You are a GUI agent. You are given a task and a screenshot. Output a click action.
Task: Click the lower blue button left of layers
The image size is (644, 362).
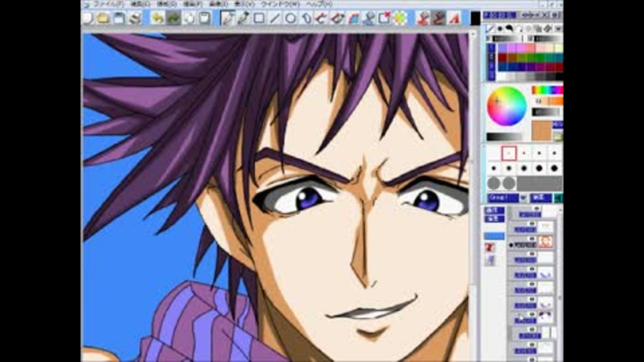click(494, 219)
